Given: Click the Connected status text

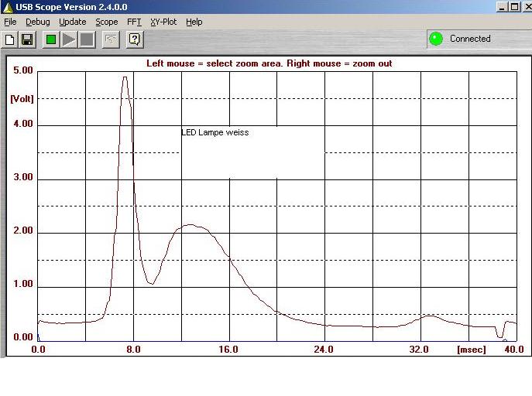Looking at the screenshot, I should click(x=470, y=39).
